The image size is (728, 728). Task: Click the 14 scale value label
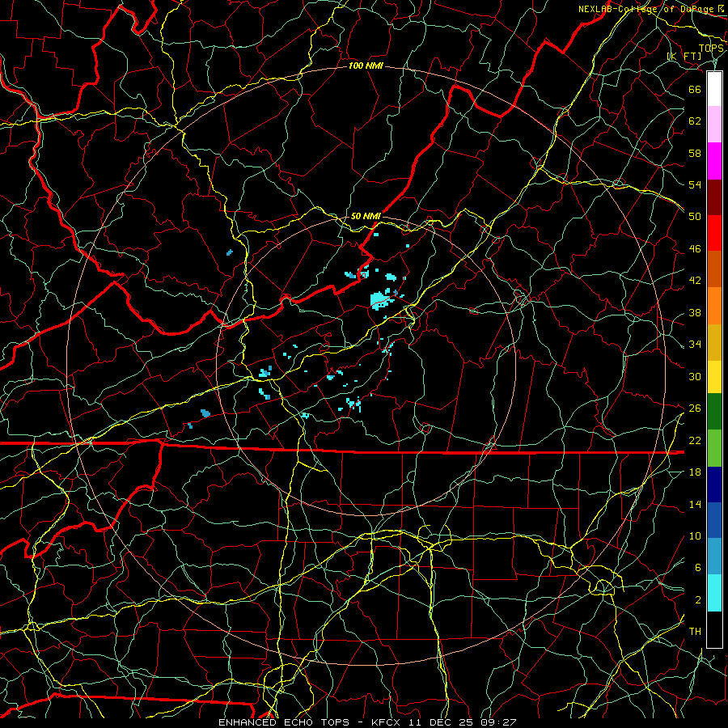[695, 504]
